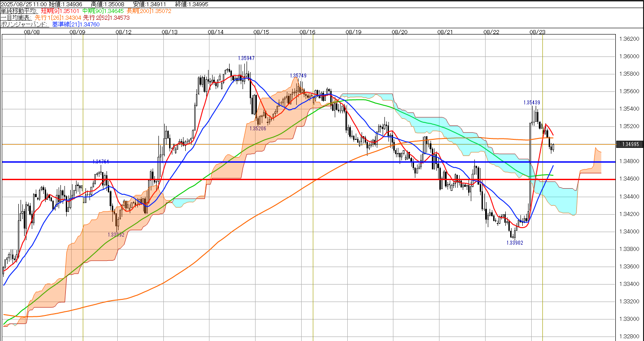Click the 08/12 date label

[124, 32]
